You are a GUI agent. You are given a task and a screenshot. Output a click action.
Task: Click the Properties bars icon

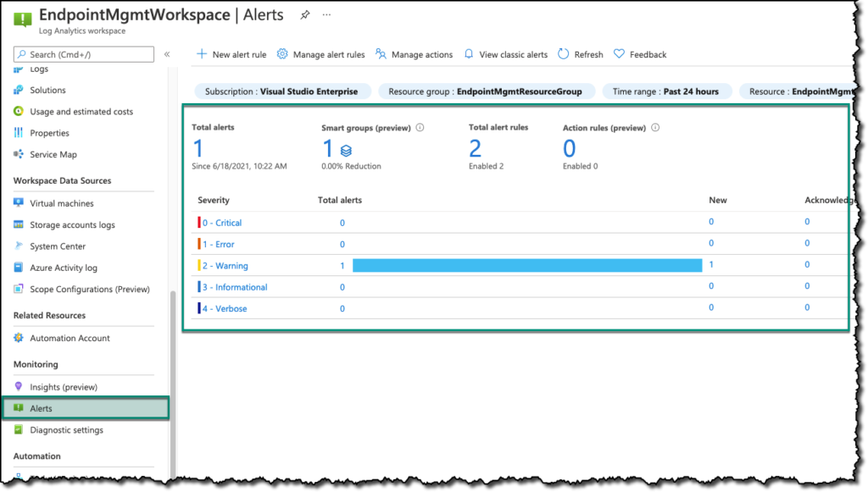click(19, 133)
